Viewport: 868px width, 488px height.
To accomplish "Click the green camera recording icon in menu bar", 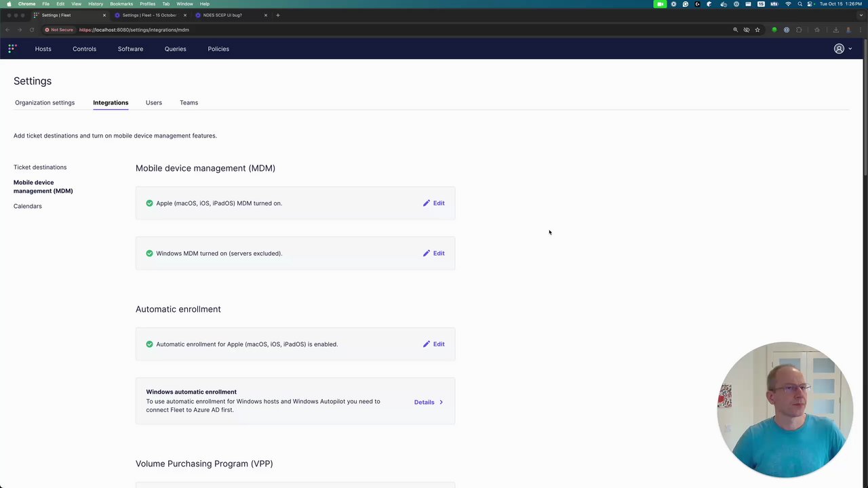I will 660,4.
